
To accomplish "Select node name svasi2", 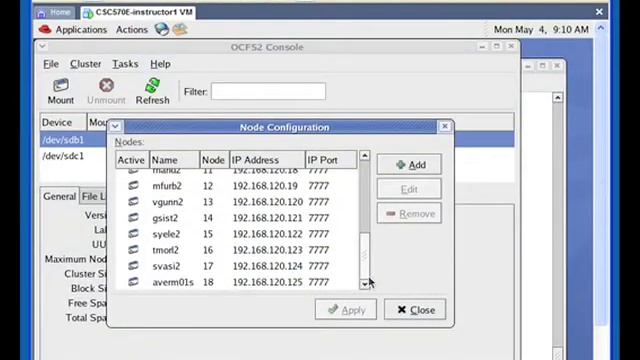I will [166, 266].
